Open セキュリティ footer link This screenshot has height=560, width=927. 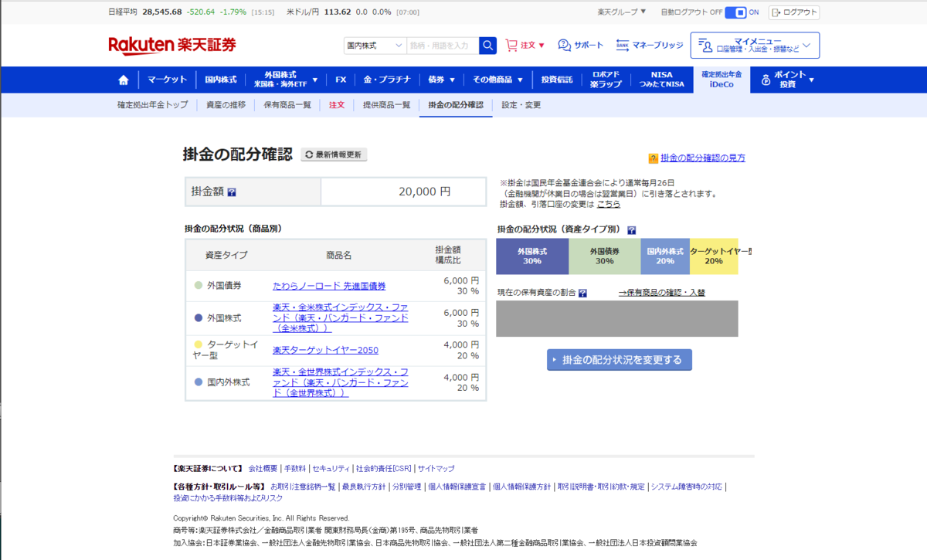331,468
